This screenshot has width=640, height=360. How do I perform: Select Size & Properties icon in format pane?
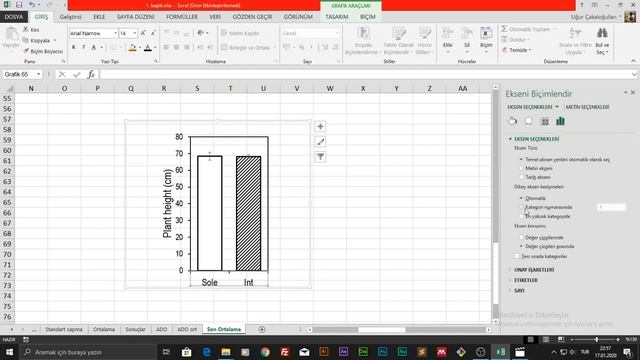coord(544,121)
